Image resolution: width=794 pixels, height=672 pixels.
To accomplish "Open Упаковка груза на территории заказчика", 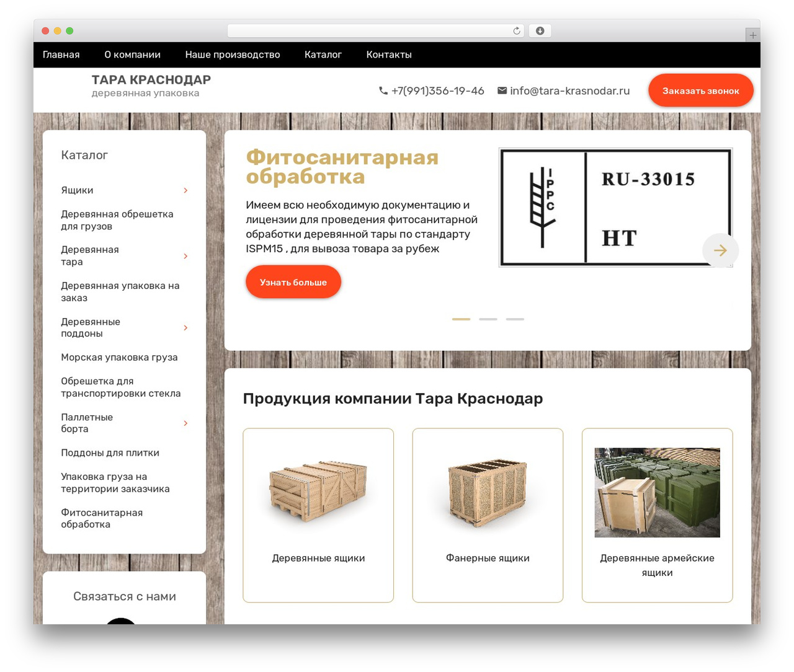I will click(115, 483).
